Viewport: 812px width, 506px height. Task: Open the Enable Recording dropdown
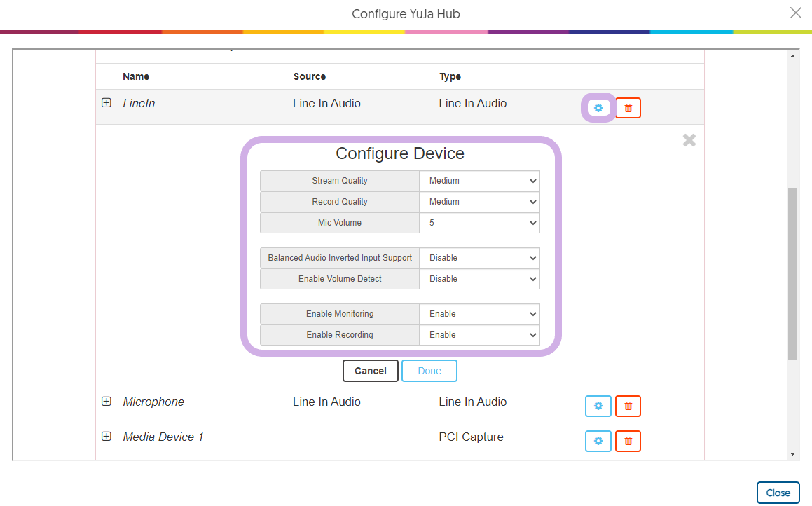480,335
